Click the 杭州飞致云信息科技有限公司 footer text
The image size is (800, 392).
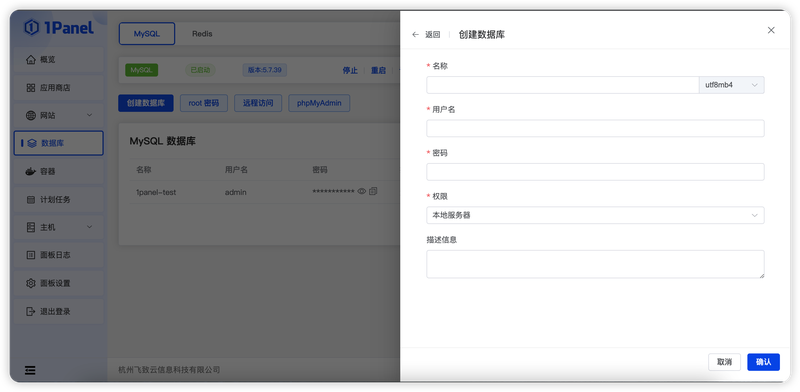point(169,370)
